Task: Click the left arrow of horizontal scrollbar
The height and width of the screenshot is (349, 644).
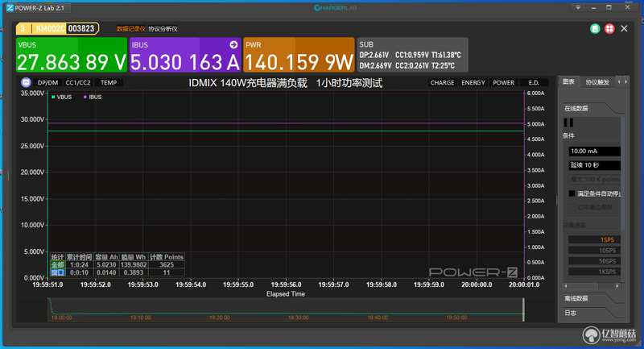Action: pyautogui.click(x=566, y=285)
